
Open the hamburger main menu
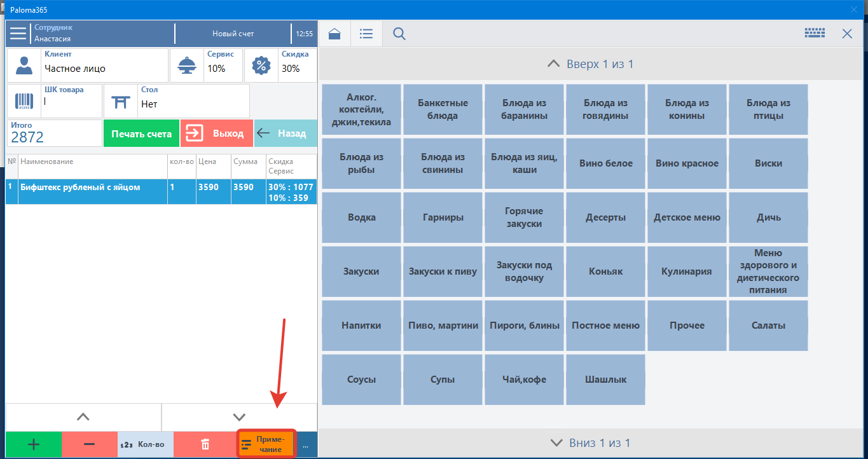(x=18, y=33)
